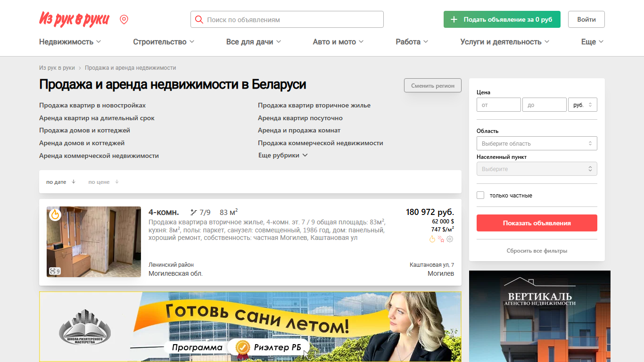This screenshot has height=362, width=644.
Task: Click the 'Показать объявления' button
Action: (x=537, y=223)
